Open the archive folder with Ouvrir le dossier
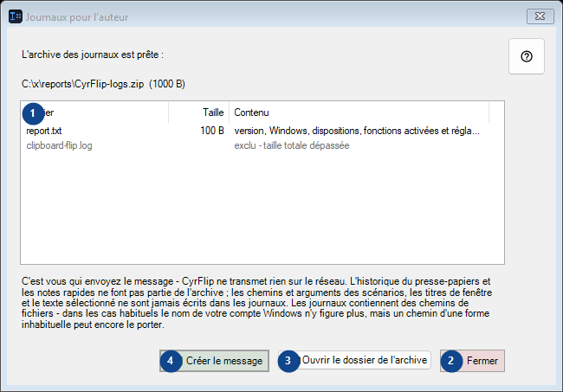This screenshot has height=392, width=563. [354, 360]
